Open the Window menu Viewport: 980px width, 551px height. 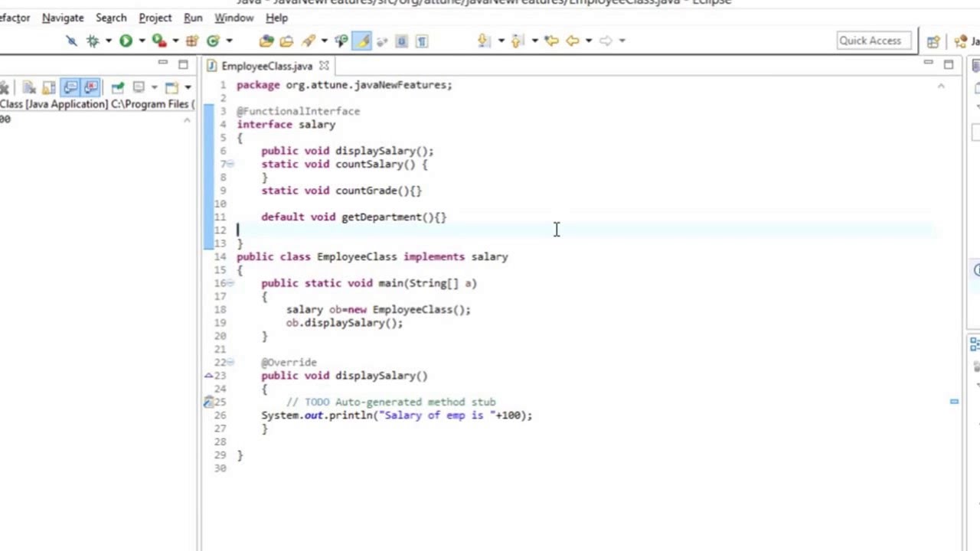tap(234, 18)
